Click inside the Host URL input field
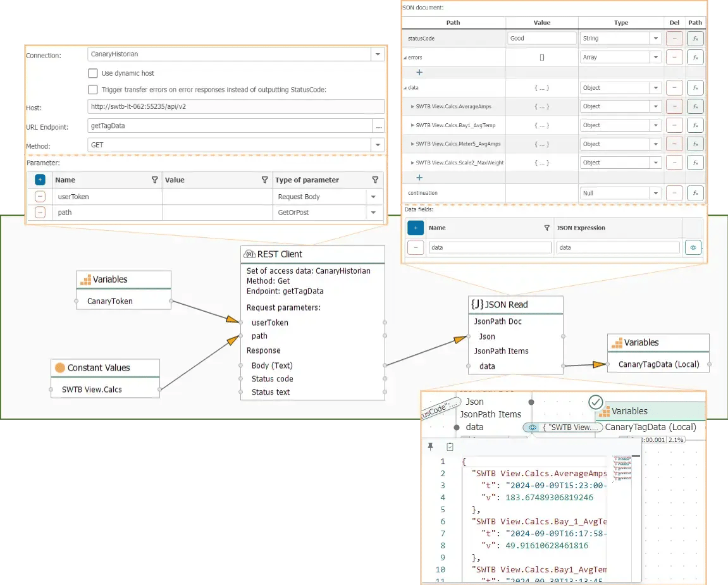Screen dimensions: 728x585 [x=234, y=106]
